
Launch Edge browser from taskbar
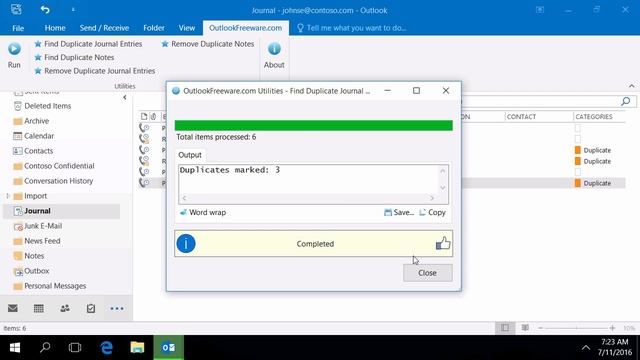(x=107, y=348)
